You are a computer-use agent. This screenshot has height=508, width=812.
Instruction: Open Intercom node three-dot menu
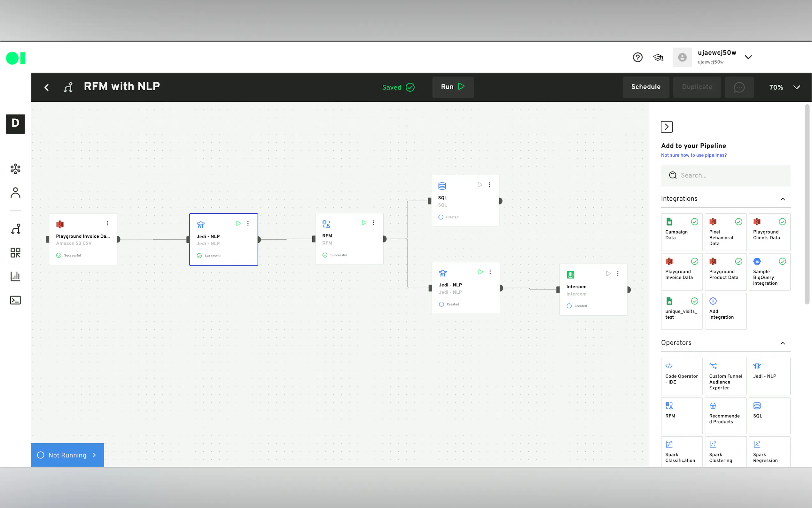[618, 274]
